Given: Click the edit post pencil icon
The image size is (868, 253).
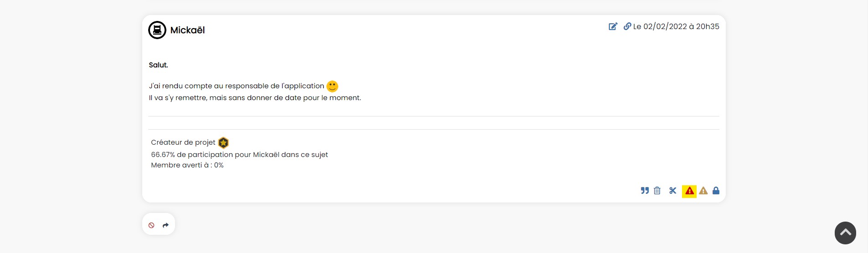Looking at the screenshot, I should point(613,26).
